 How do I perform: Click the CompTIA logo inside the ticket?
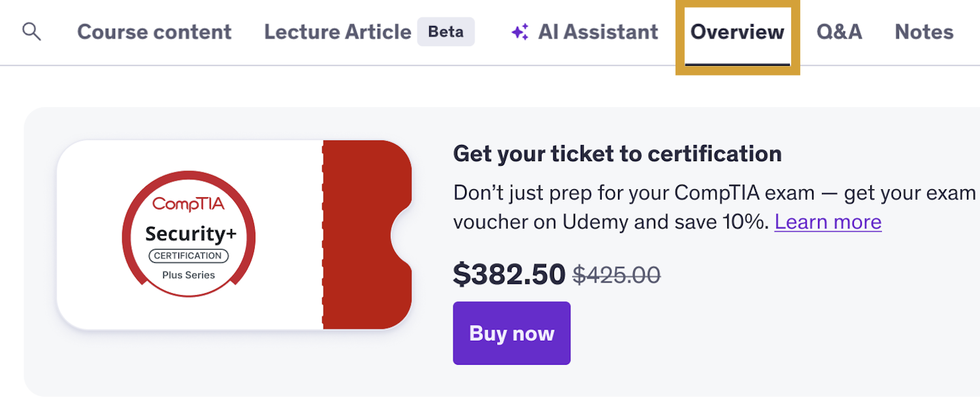coord(188,204)
